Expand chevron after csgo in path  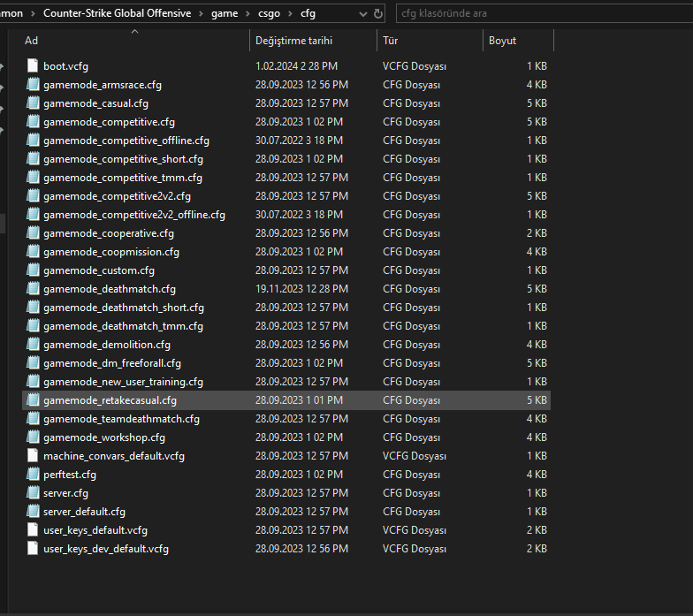[290, 14]
